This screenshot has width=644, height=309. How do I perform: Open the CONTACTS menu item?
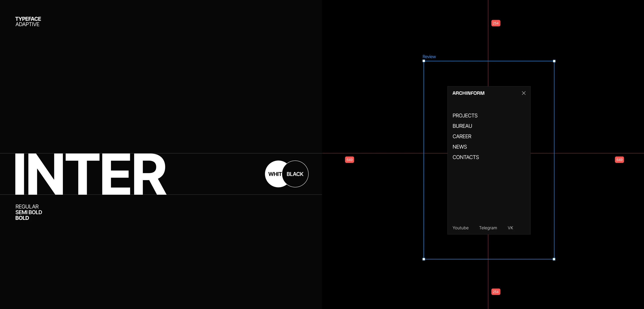point(466,157)
